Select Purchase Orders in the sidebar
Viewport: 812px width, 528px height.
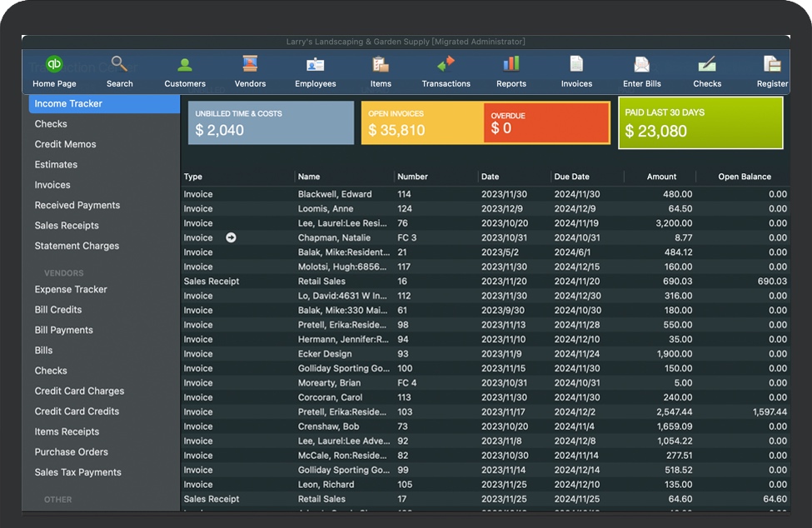[x=71, y=452]
